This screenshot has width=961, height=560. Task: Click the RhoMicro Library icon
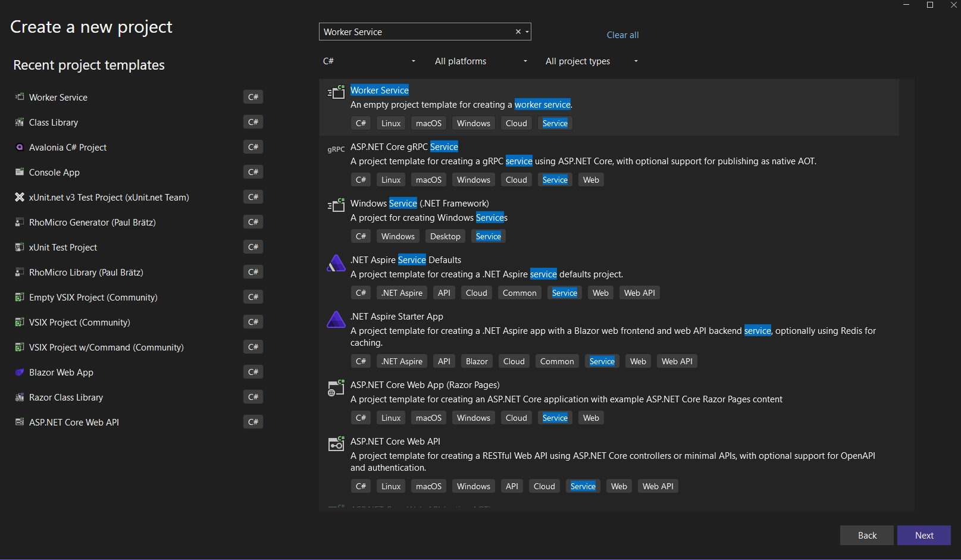[20, 272]
